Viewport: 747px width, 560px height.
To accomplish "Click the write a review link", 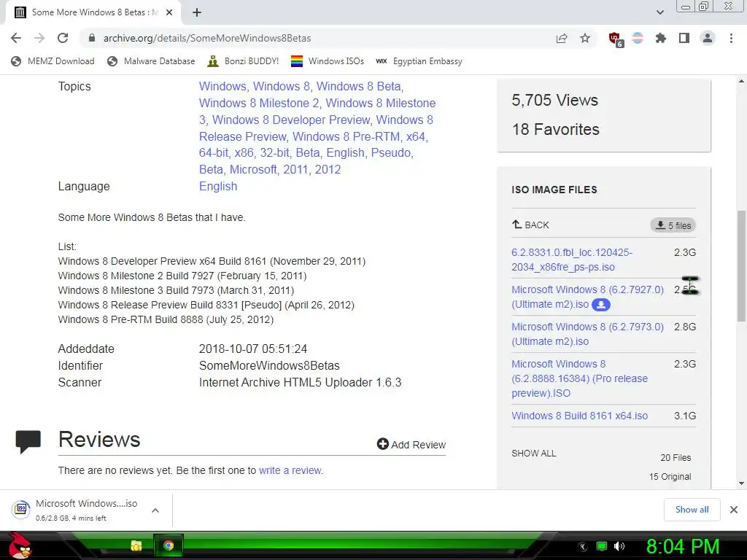I will tap(290, 470).
